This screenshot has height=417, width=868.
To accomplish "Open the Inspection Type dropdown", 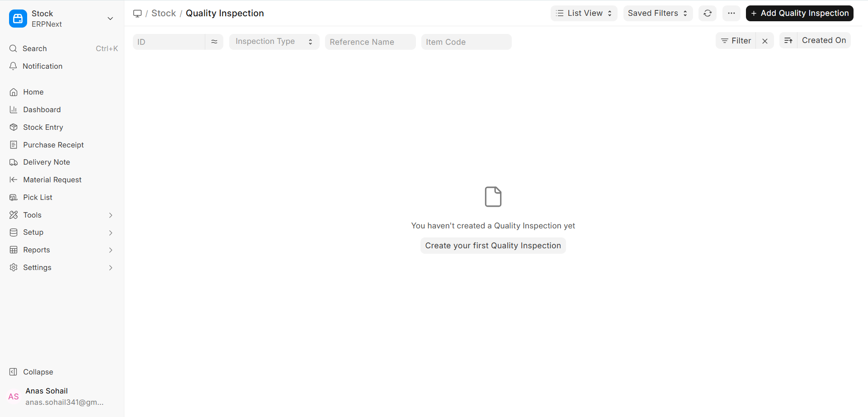I will pos(274,42).
